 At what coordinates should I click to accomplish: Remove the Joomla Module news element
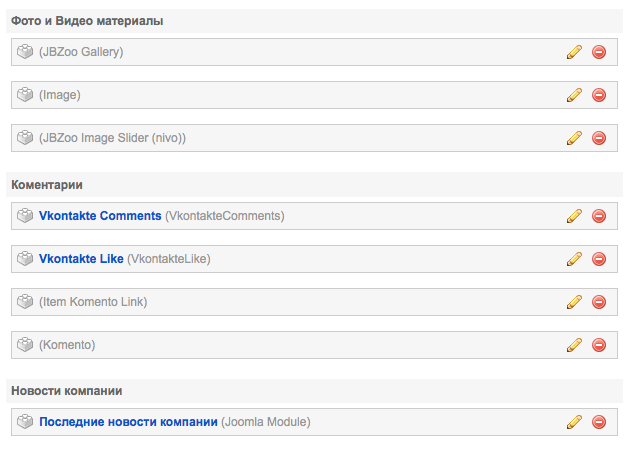[599, 422]
